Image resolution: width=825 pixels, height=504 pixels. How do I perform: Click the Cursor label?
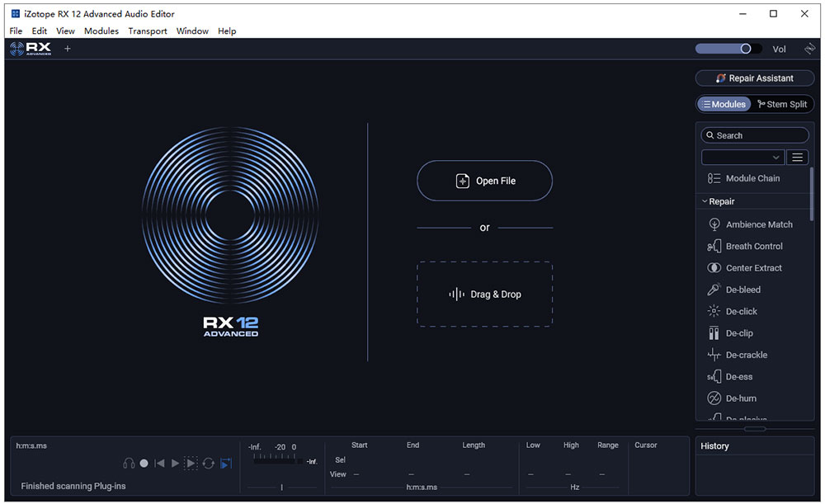(x=646, y=445)
